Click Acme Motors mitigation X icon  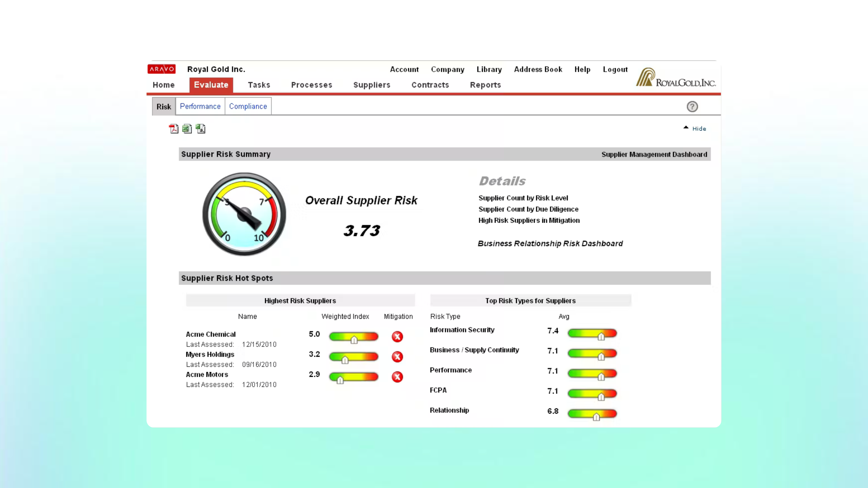pyautogui.click(x=397, y=377)
